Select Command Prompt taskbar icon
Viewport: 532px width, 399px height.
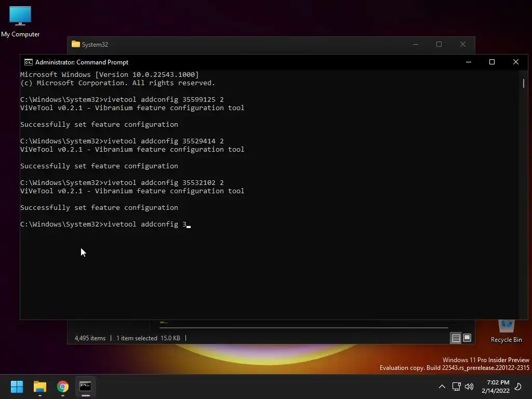(x=86, y=387)
